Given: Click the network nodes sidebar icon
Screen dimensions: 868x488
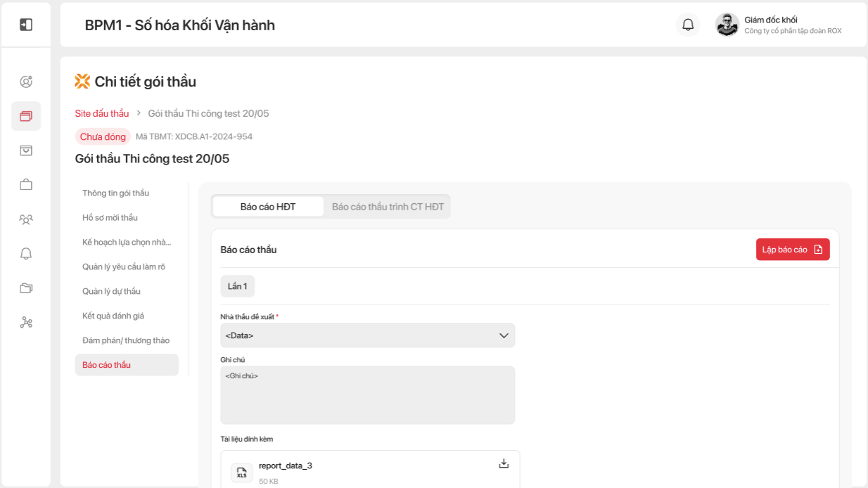Looking at the screenshot, I should pyautogui.click(x=26, y=323).
